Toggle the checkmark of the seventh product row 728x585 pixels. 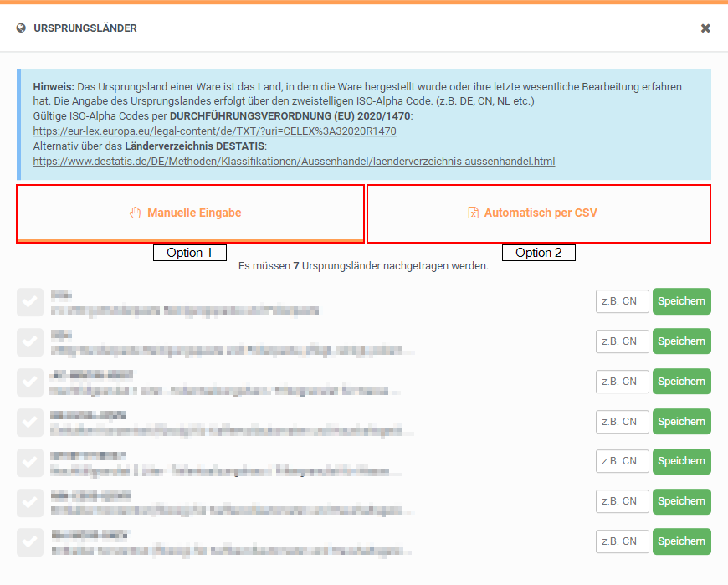tap(30, 542)
